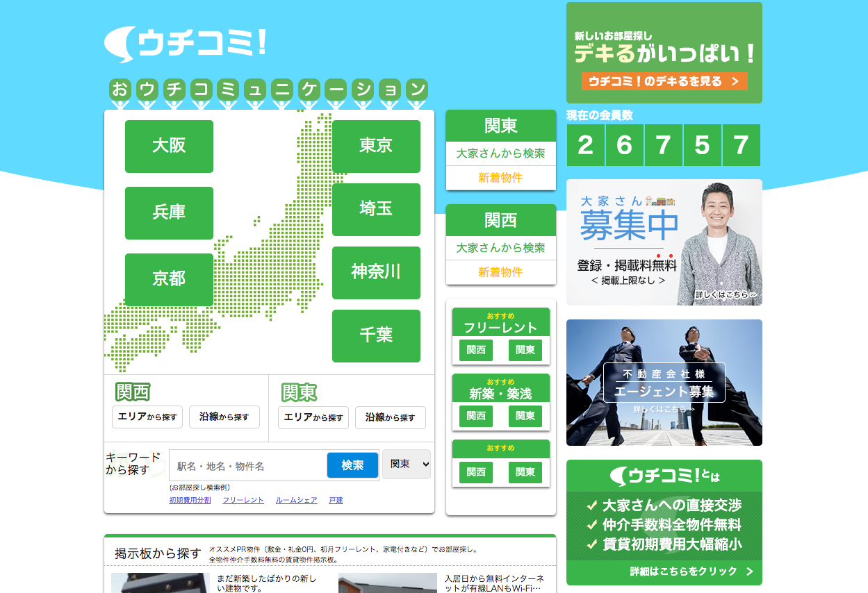Click 関西 in the third おすすめ box
868x593 pixels.
point(476,472)
